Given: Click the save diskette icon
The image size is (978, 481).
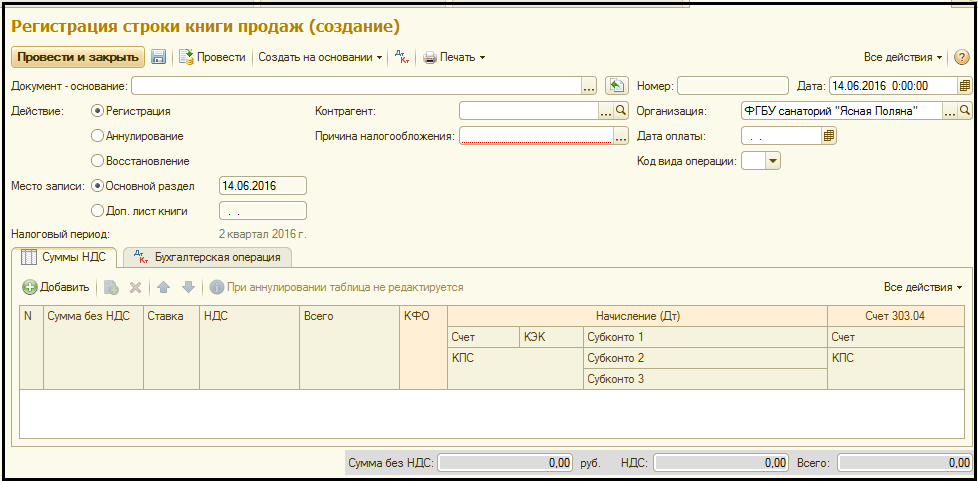Looking at the screenshot, I should pos(159,58).
